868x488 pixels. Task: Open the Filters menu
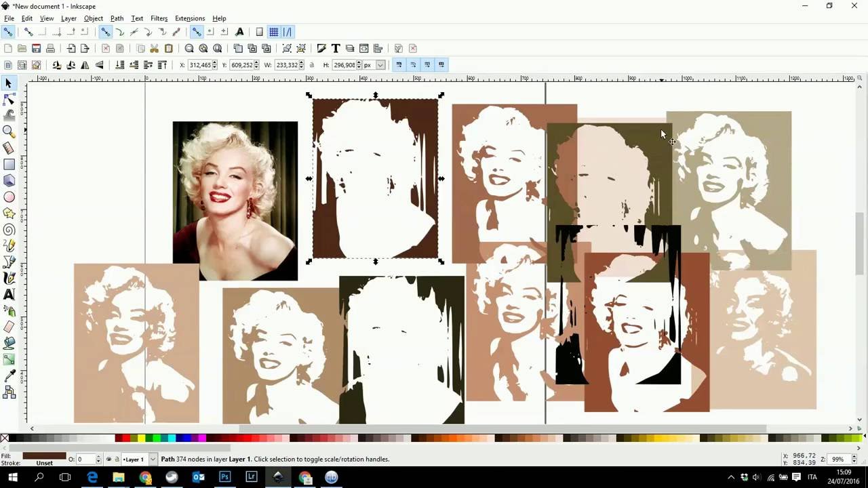[159, 18]
